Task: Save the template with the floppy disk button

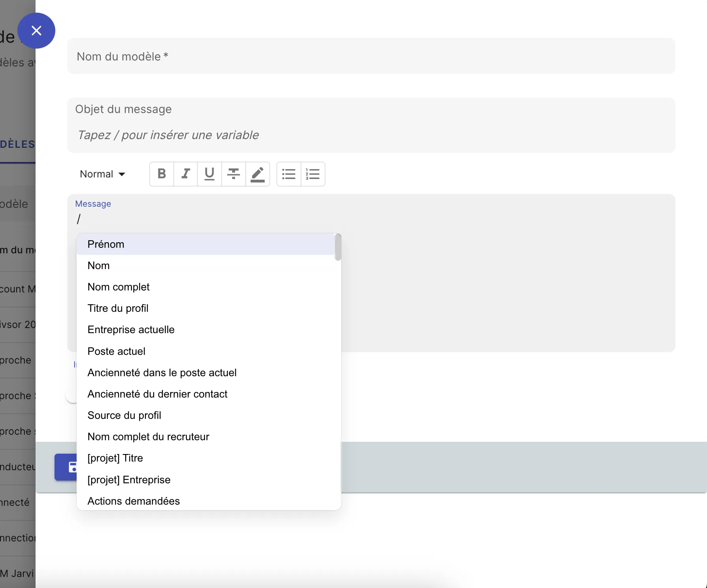Action: (x=72, y=467)
